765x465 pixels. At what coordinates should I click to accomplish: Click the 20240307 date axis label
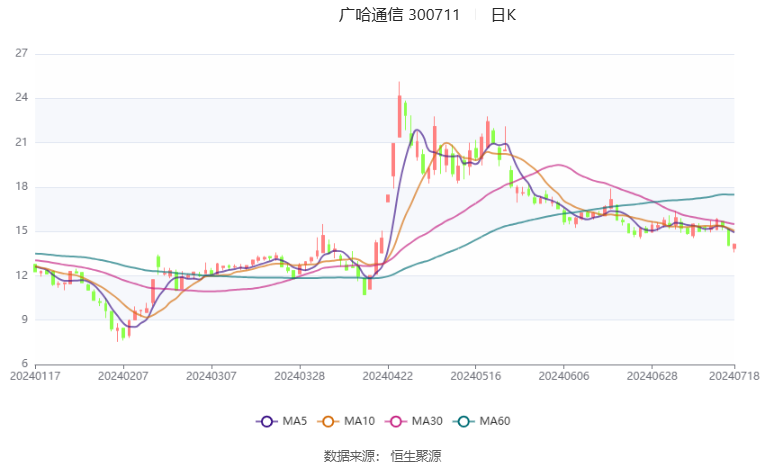(x=211, y=376)
